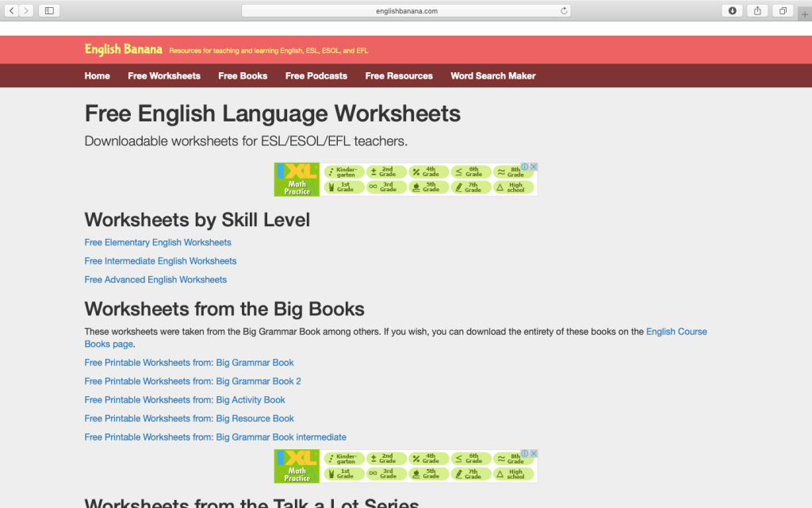The image size is (812, 508).
Task: Click the Safari back arrow button
Action: (x=12, y=10)
